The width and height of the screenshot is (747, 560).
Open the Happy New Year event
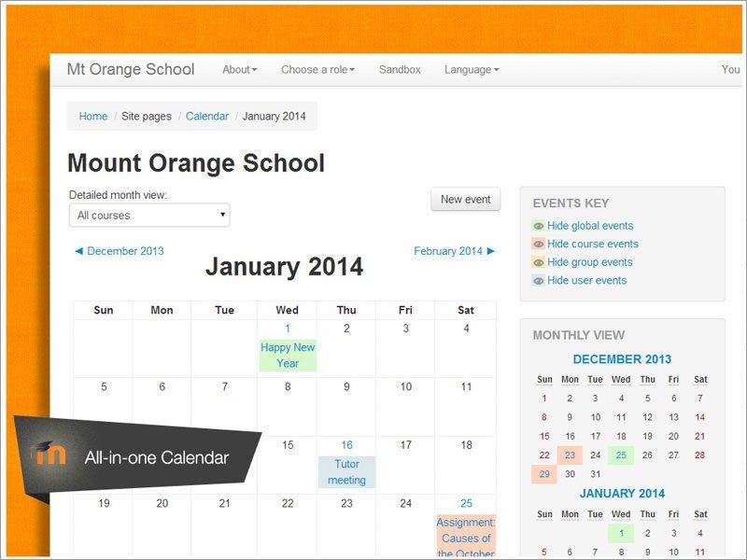point(288,356)
